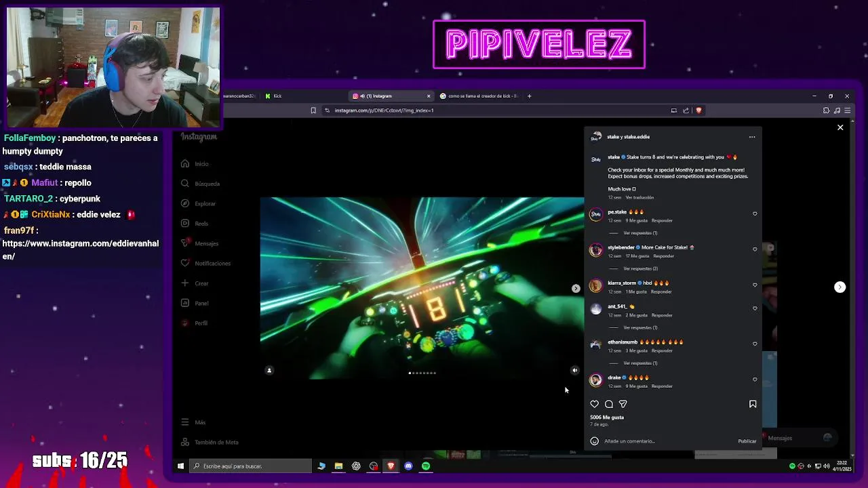Open Inicio in Instagram sidebar
The height and width of the screenshot is (488, 868).
(x=195, y=163)
